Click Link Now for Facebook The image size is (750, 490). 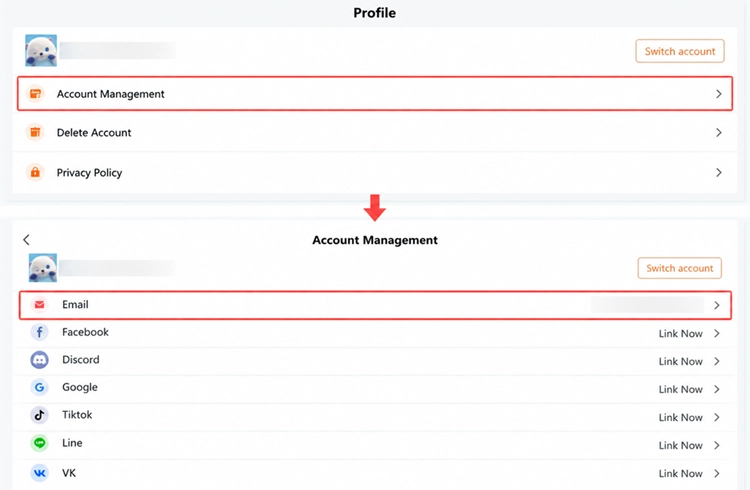[x=680, y=334]
